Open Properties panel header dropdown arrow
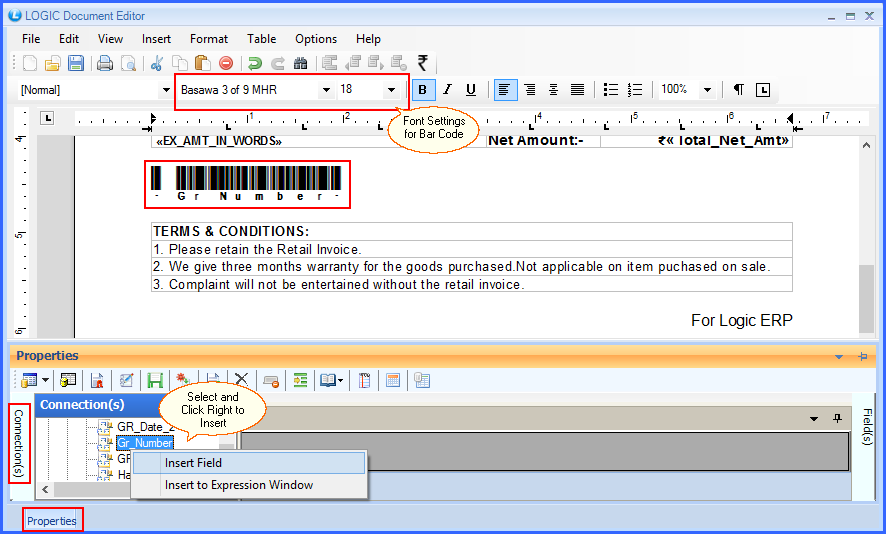Viewport: 886px width, 534px height. (839, 357)
